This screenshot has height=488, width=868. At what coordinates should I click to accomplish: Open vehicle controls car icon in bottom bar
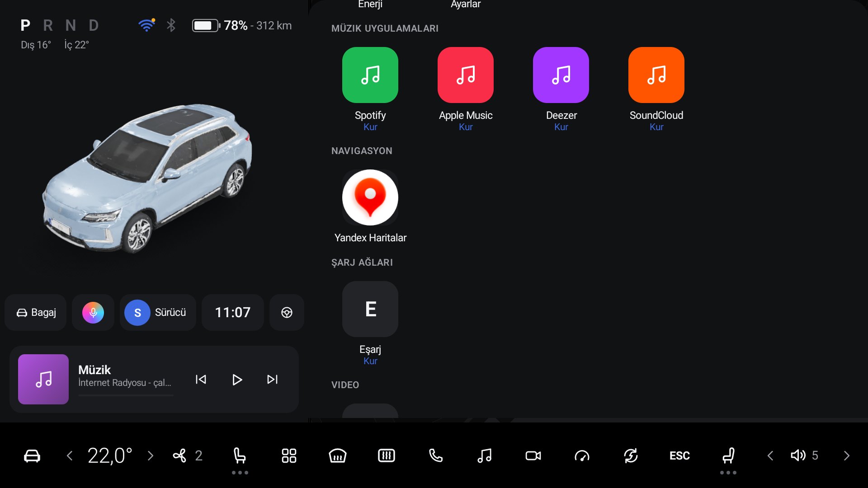[32, 455]
